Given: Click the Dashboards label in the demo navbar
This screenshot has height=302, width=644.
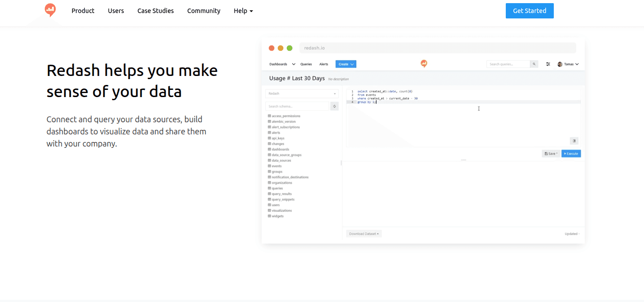Looking at the screenshot, I should [278, 64].
